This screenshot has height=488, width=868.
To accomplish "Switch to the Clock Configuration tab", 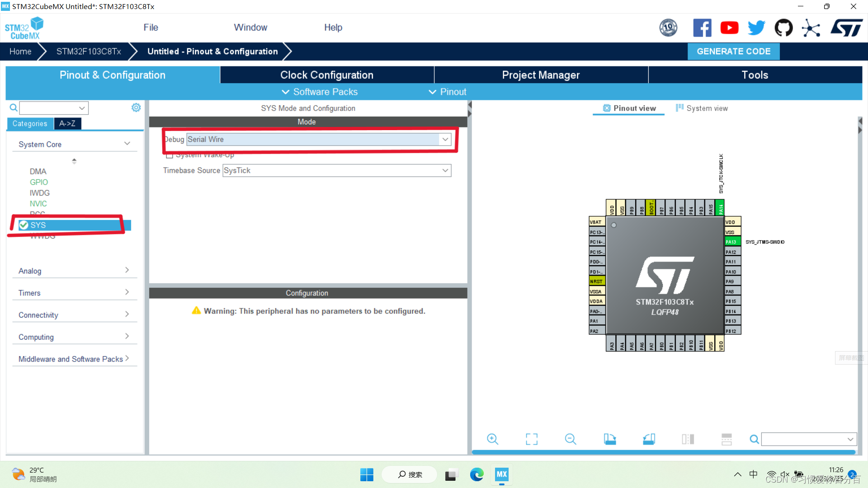I will tap(326, 75).
